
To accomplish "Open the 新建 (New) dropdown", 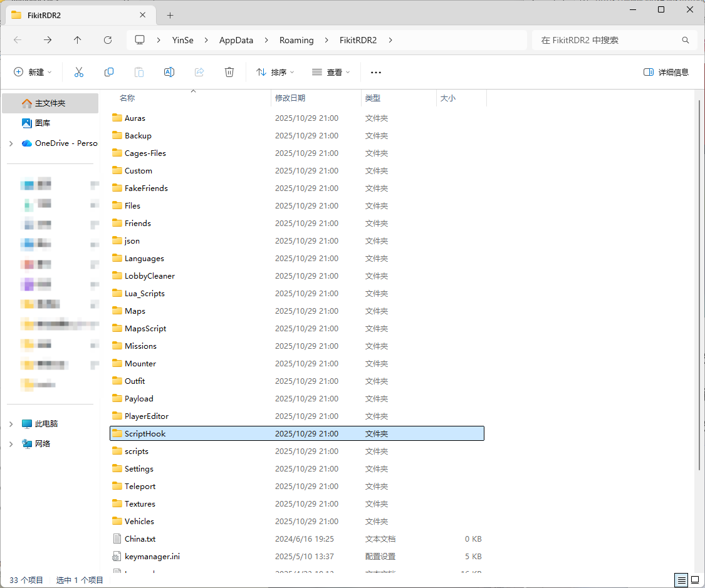I will click(x=33, y=72).
